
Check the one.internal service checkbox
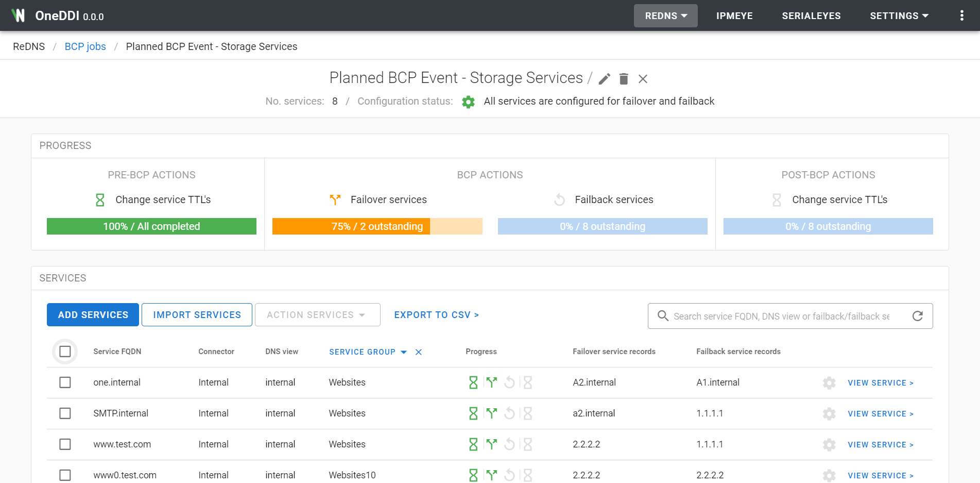(x=65, y=382)
